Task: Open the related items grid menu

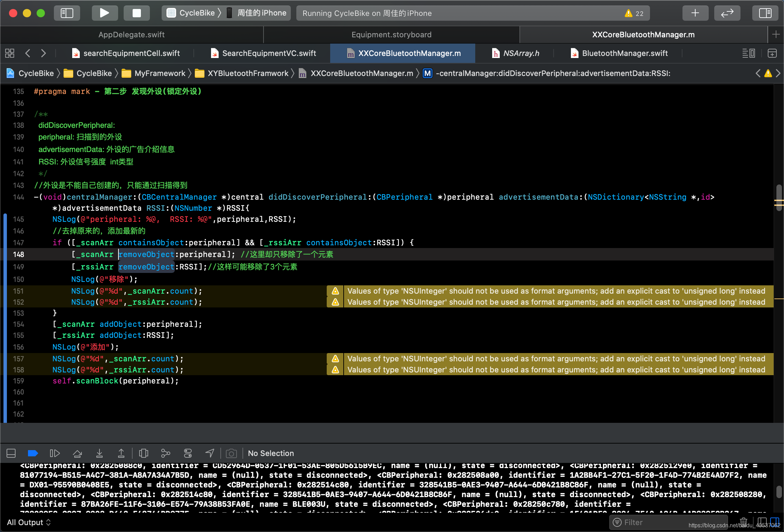Action: (x=10, y=53)
